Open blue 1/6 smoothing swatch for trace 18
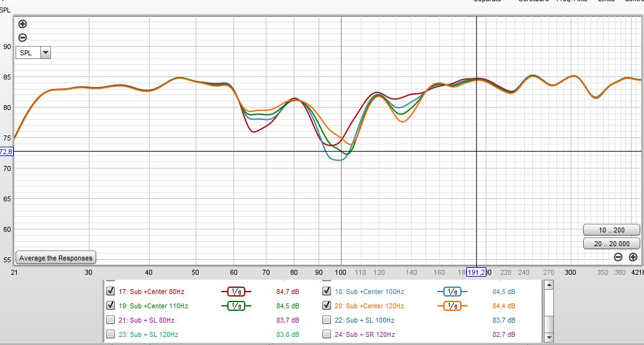This screenshot has width=644, height=345. 452,292
